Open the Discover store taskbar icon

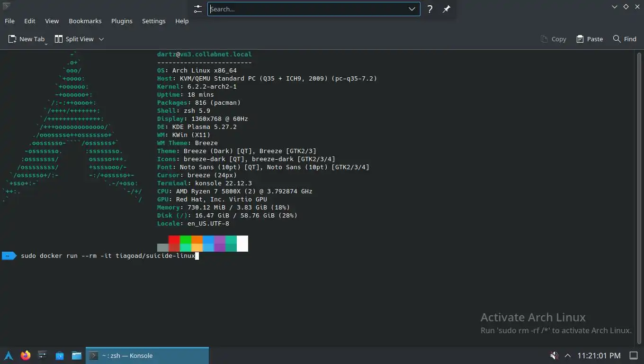[60, 355]
